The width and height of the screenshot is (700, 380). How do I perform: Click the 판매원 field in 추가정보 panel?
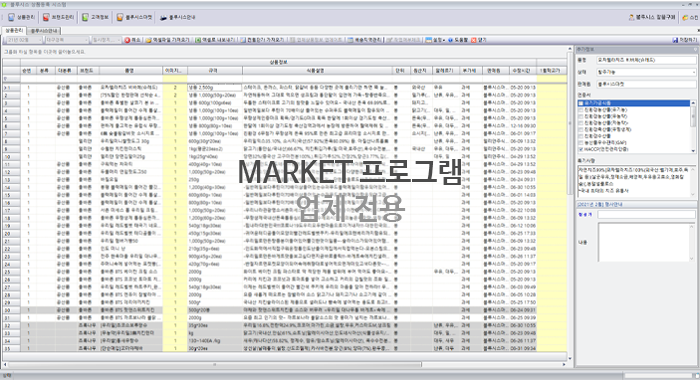(x=646, y=84)
